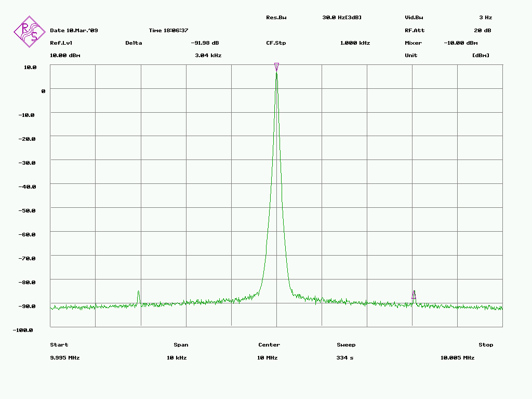Screen dimensions: 532x399
Task: Click the Start label
Action: 59,345
